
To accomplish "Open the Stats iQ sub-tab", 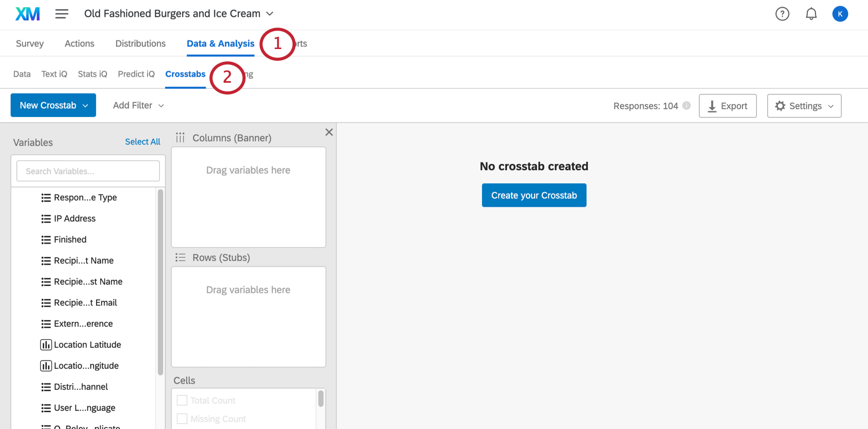I will pos(92,74).
